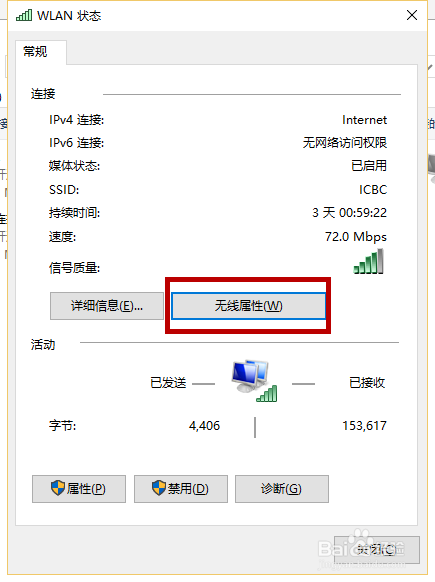Click the IPv6 value 无网络访问权限
This screenshot has height=582, width=435.
345,143
